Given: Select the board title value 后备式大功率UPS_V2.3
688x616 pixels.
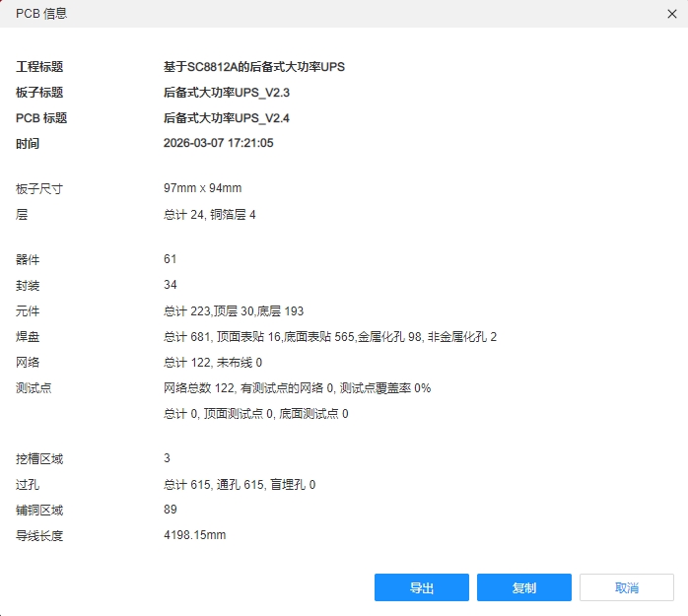Looking at the screenshot, I should pyautogui.click(x=227, y=93).
